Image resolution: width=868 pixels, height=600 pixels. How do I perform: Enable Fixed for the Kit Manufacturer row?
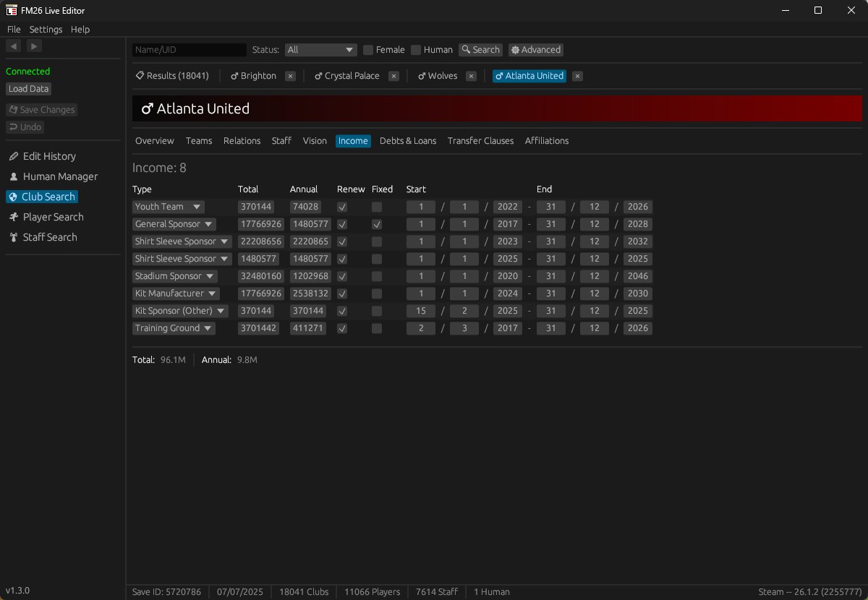[x=377, y=293]
